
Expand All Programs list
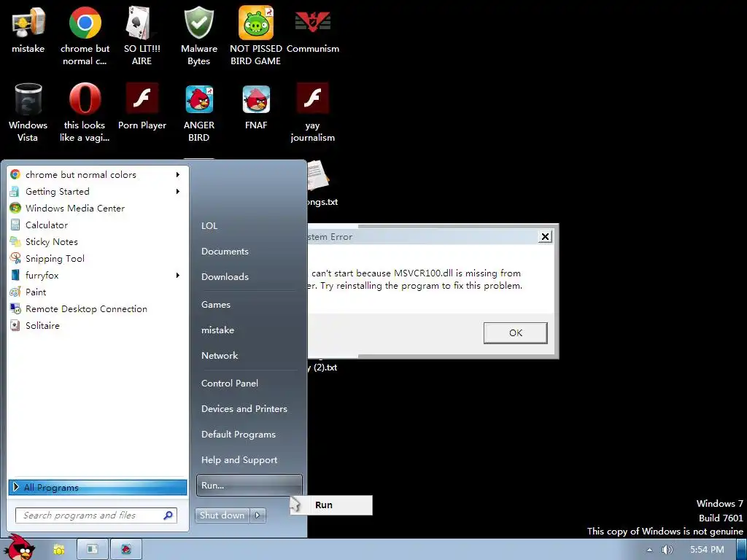pos(97,488)
